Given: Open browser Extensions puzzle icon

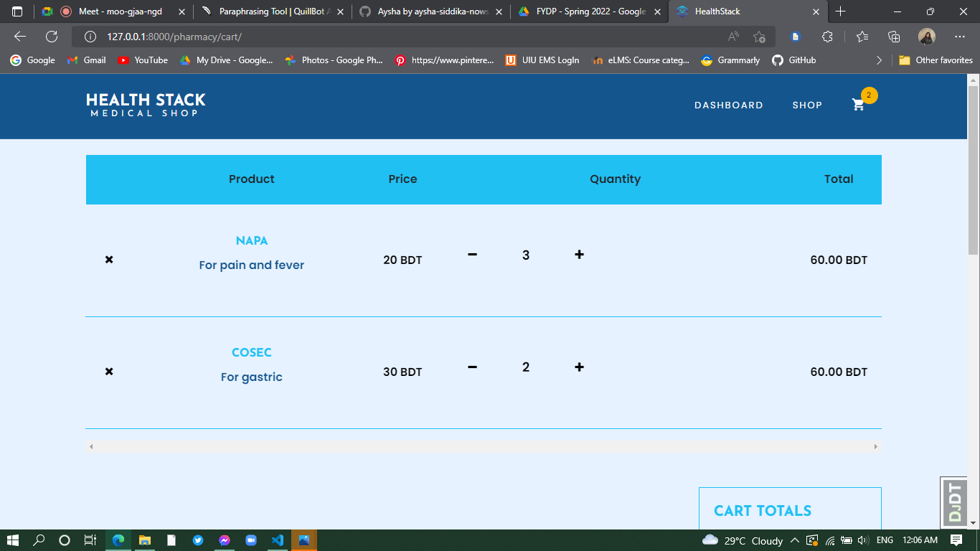Looking at the screenshot, I should coord(827,37).
